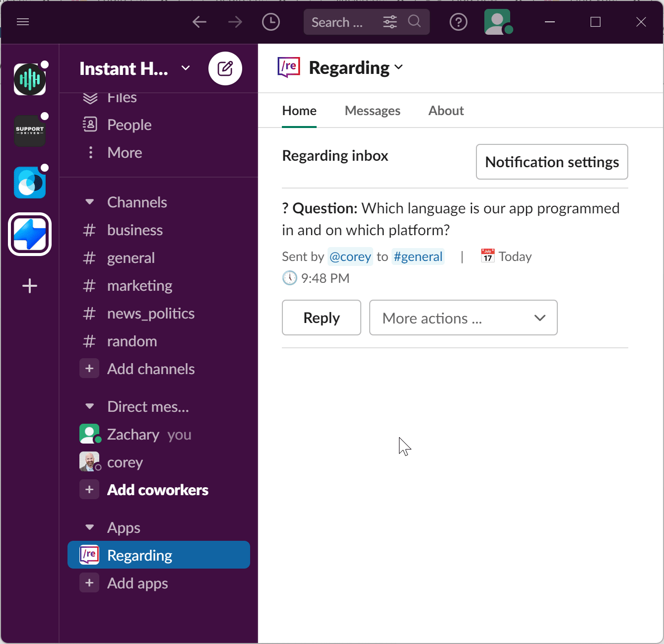Open Instant H... workspace menu

(134, 68)
